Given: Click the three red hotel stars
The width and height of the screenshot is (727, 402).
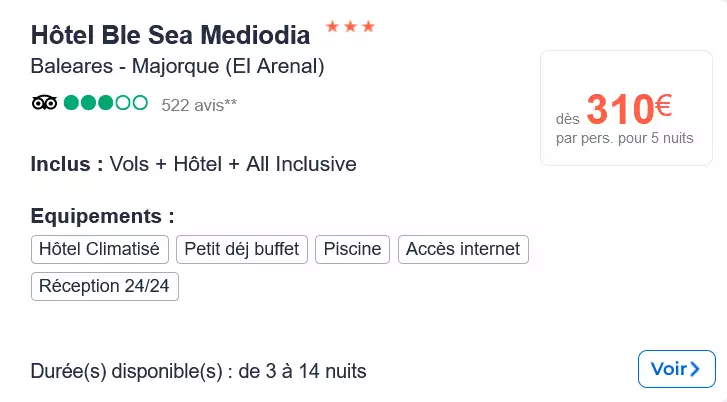Looking at the screenshot, I should tap(350, 27).
